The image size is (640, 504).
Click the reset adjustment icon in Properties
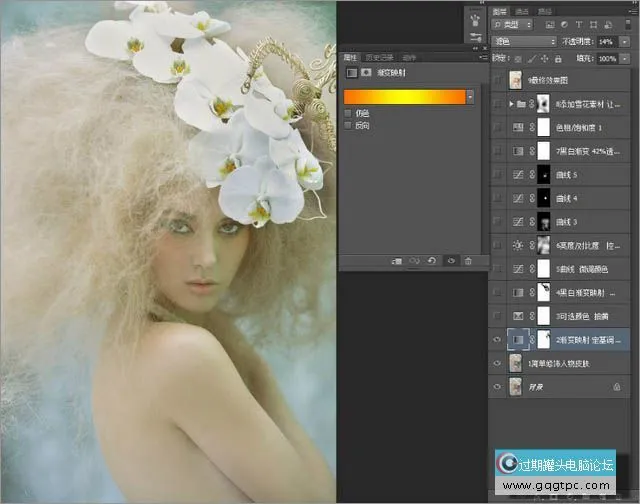[433, 261]
